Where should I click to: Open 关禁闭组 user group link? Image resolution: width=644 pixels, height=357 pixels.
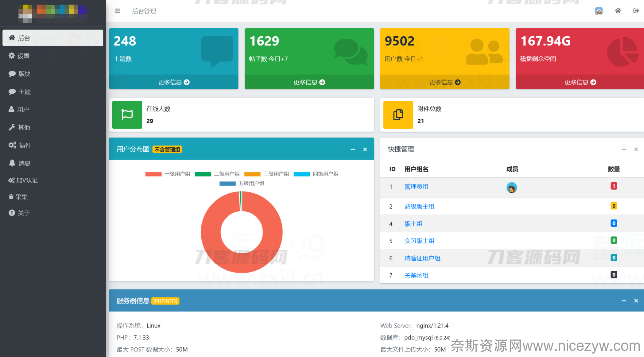[x=416, y=275]
